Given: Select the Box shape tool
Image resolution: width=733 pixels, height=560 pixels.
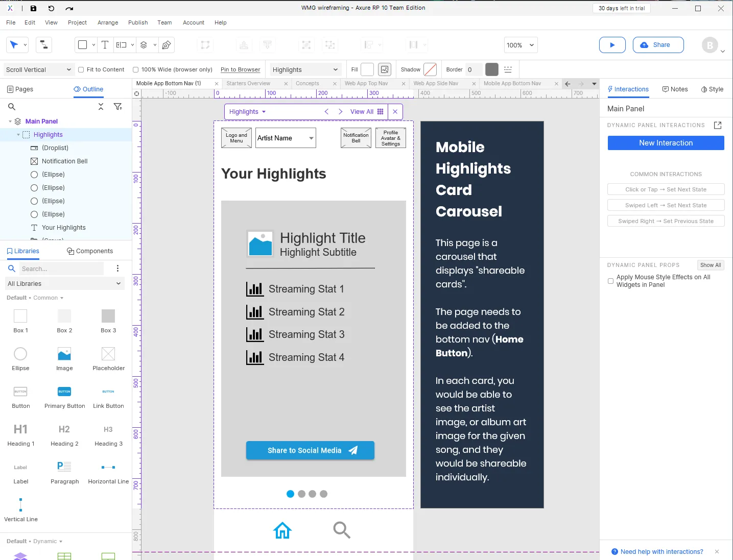Looking at the screenshot, I should click(x=82, y=45).
